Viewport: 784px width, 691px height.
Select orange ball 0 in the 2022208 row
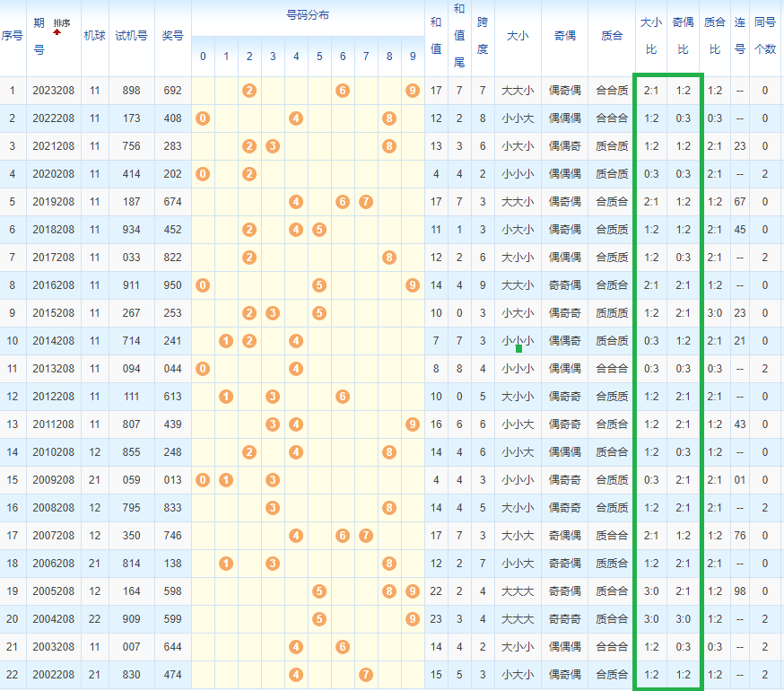click(x=203, y=118)
